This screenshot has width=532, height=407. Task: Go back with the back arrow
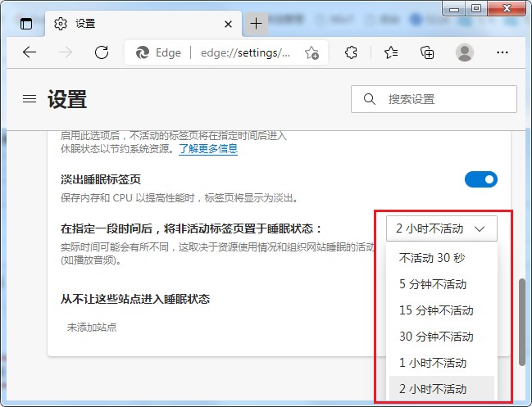coord(30,52)
